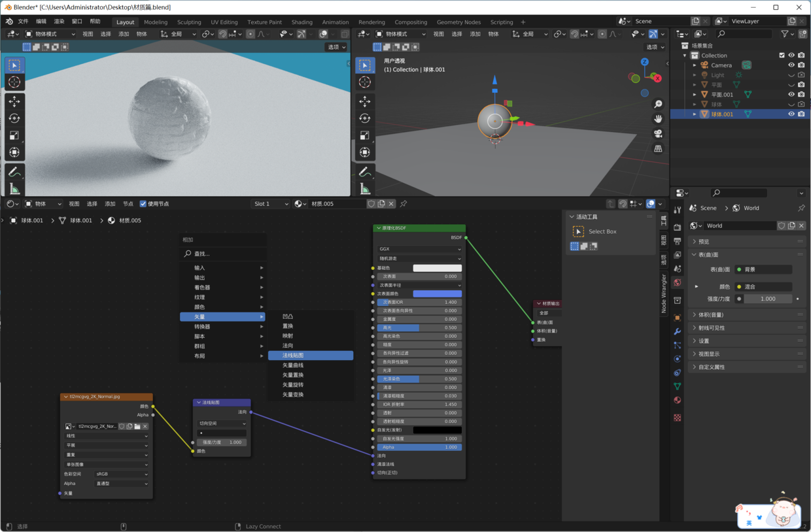The height and width of the screenshot is (532, 811).
Task: Switch to the Shading workspace tab
Action: [x=302, y=22]
